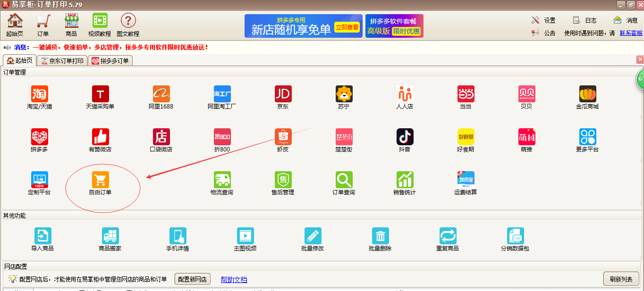The height and width of the screenshot is (291, 644).
Task: Click the 配置新网店 button
Action: [x=193, y=279]
